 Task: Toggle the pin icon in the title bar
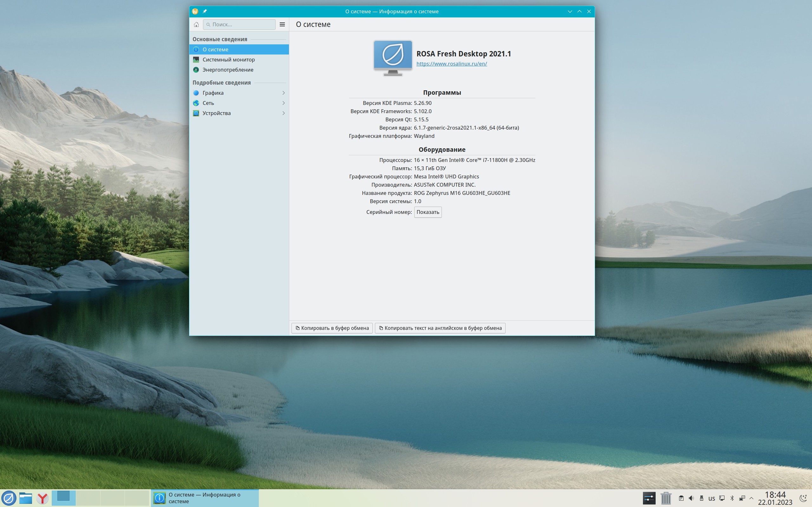click(x=205, y=11)
